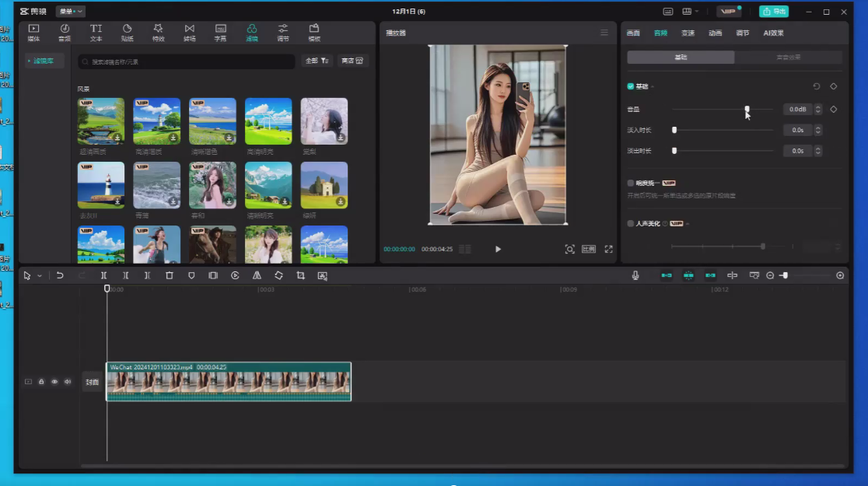The width and height of the screenshot is (868, 486).
Task: Click the 导出 export button
Action: coord(773,12)
